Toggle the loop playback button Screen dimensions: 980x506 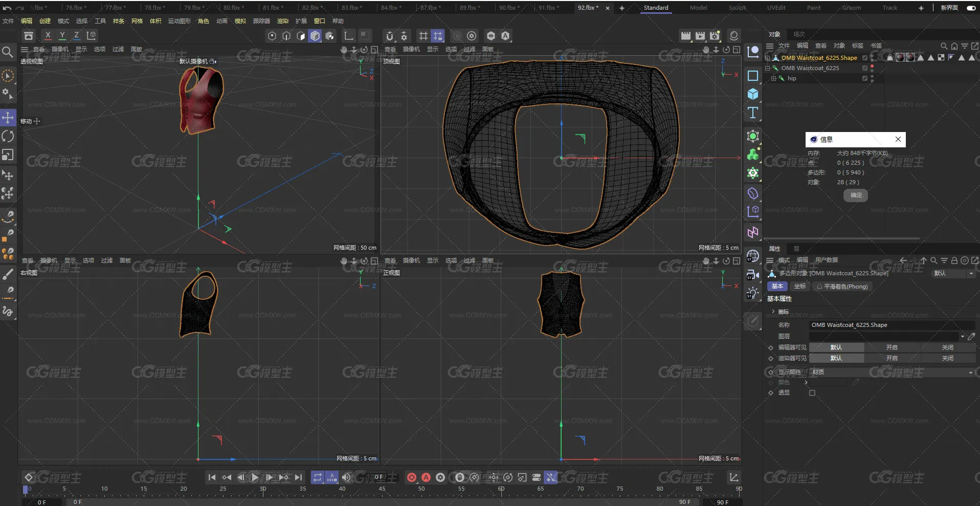pyautogui.click(x=318, y=477)
